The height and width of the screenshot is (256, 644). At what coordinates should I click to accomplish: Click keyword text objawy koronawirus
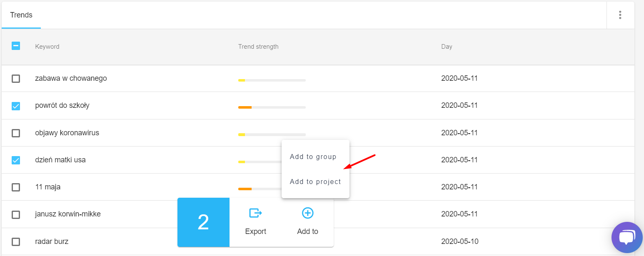[x=67, y=133]
